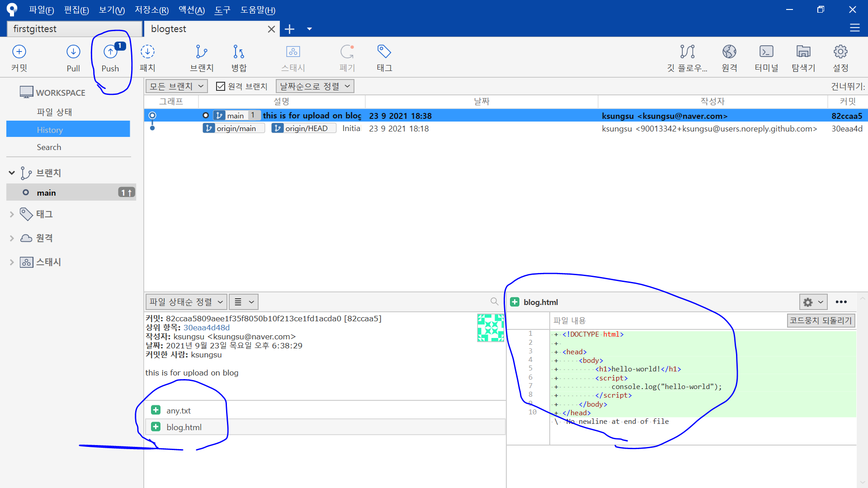Toggle the 원격 브랜치 checkbox

click(221, 86)
